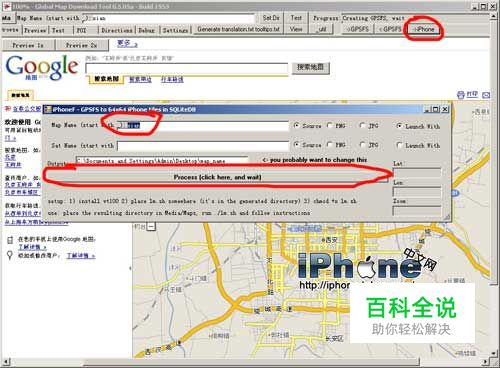Switch to the Settings tab
Viewport: 500px width, 368px height.
tap(175, 30)
